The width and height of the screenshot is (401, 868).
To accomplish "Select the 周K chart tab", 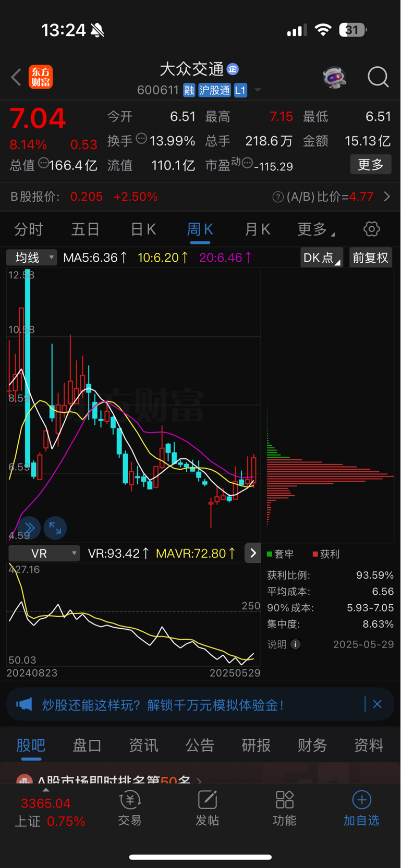I will click(x=200, y=229).
